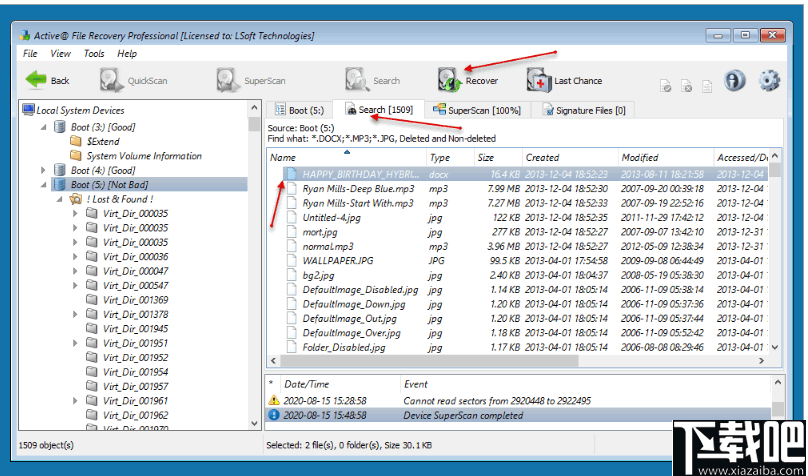Click the Search magnifier toolbar icon

coord(358,80)
